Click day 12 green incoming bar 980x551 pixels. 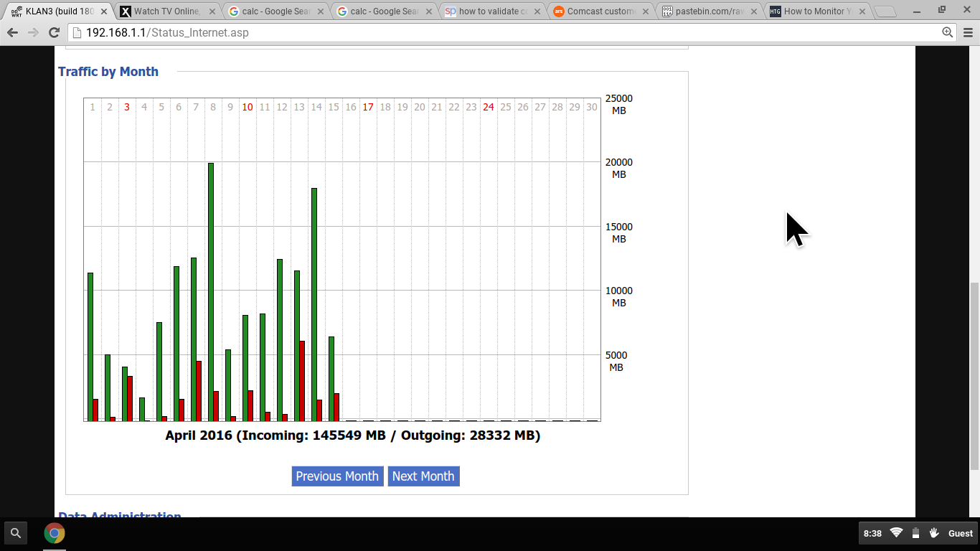pyautogui.click(x=280, y=340)
